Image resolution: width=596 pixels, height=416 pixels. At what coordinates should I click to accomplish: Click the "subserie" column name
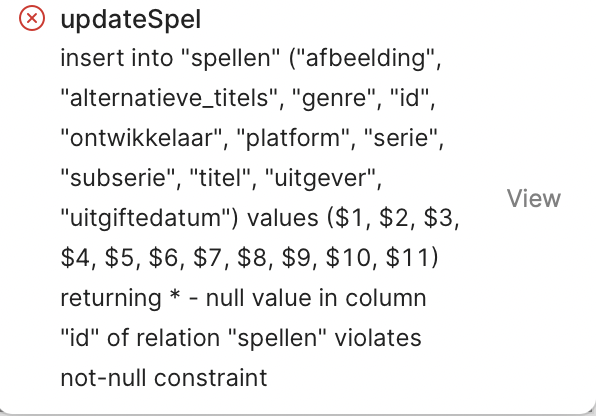[118, 178]
